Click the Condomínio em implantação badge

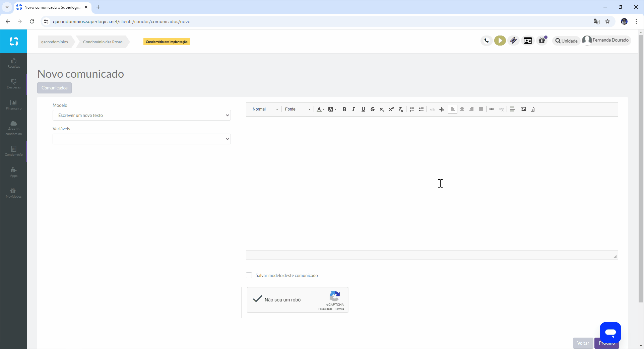tap(167, 42)
